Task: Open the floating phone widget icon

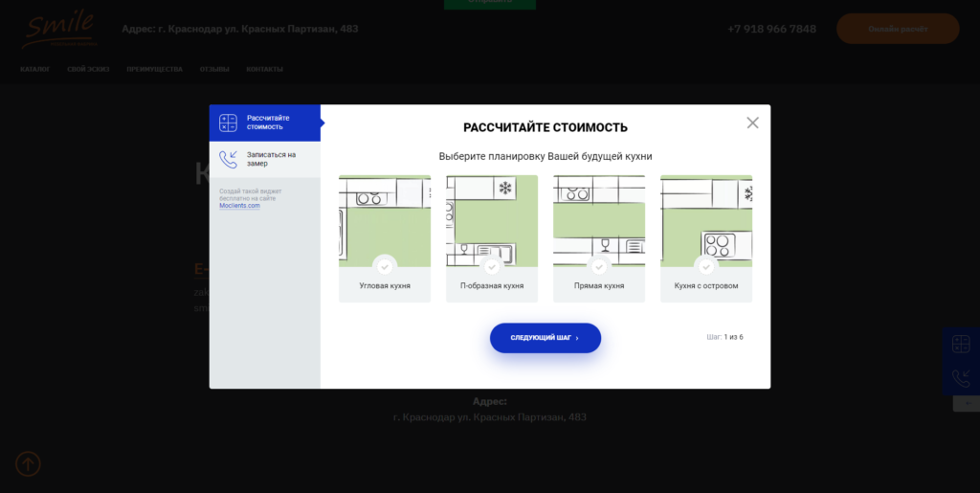Action: click(x=961, y=379)
